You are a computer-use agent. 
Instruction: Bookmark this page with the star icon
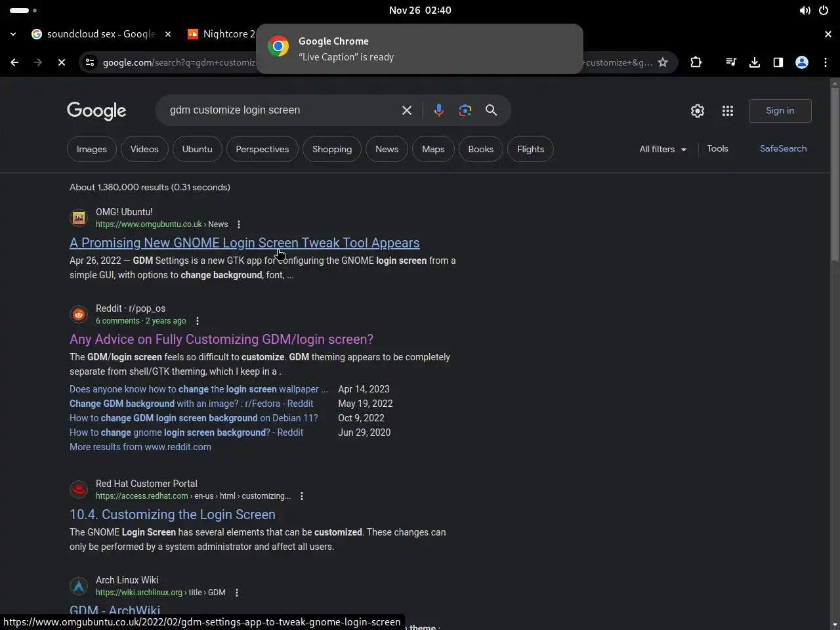click(x=663, y=62)
